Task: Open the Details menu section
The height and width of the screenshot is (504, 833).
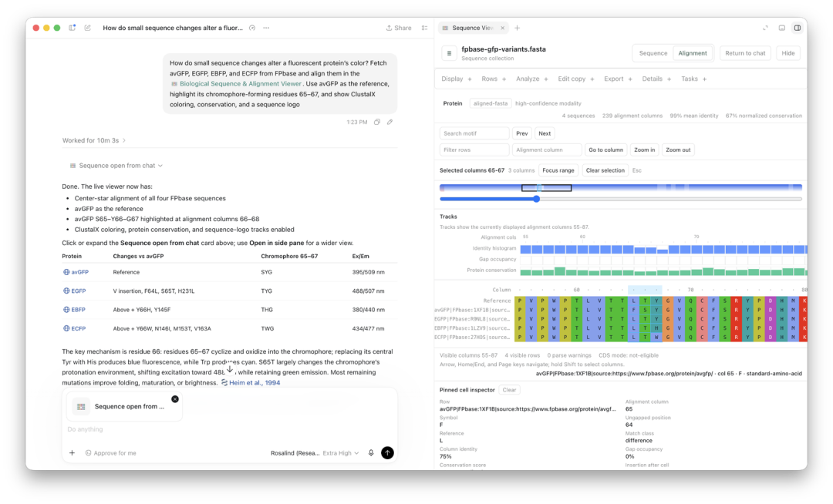Action: point(656,79)
